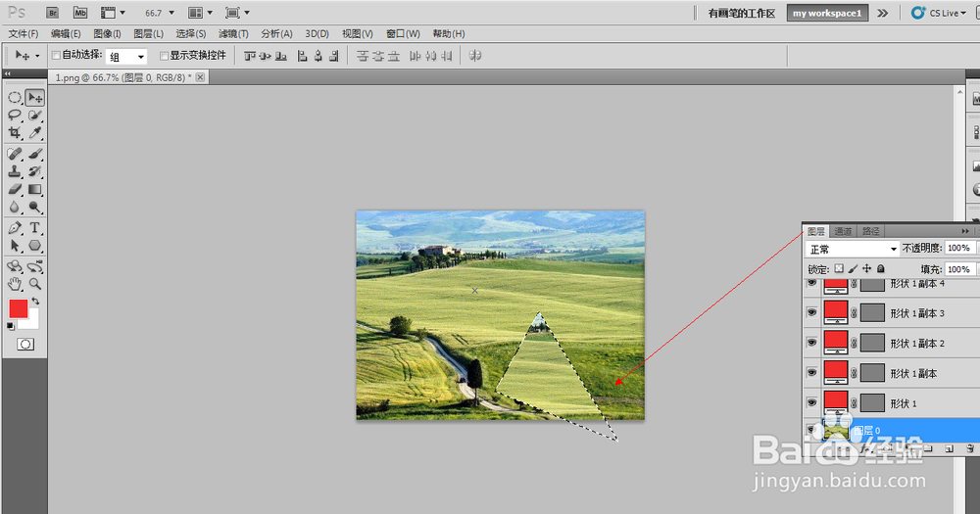Screen dimensions: 980x514
Task: Toggle lock all padlock
Action: point(881,268)
